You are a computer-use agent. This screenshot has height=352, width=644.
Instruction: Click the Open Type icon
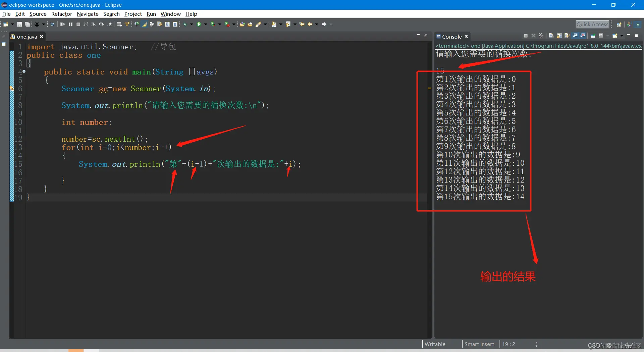242,24
